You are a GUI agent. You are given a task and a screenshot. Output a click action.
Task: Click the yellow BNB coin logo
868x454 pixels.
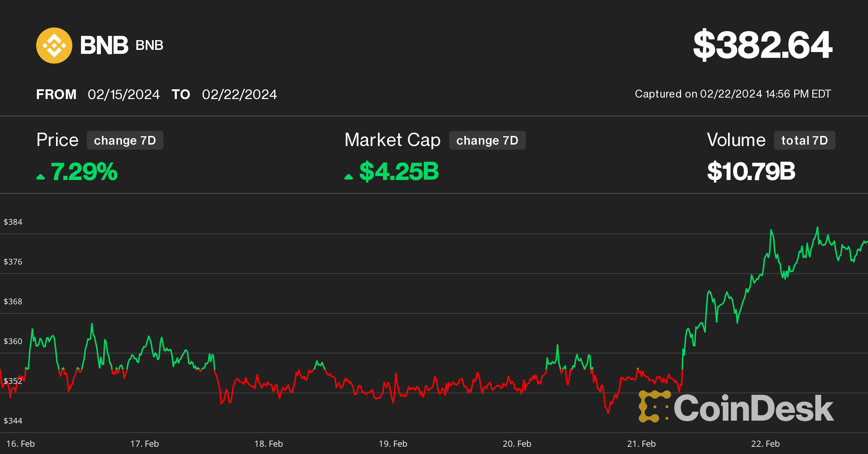coord(54,46)
